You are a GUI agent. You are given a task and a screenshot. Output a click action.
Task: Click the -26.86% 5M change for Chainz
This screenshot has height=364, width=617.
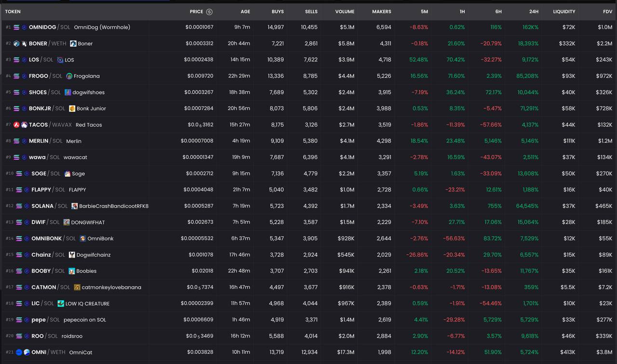(x=417, y=255)
